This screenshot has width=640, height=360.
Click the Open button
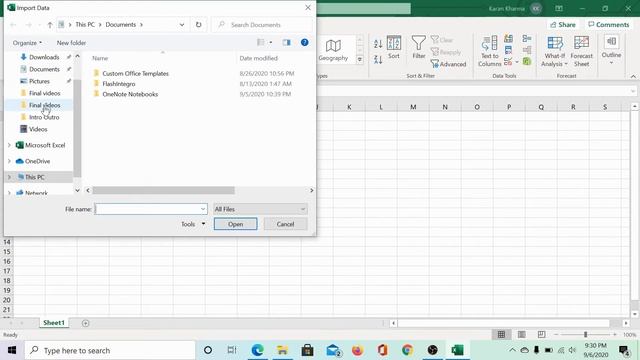(236, 224)
